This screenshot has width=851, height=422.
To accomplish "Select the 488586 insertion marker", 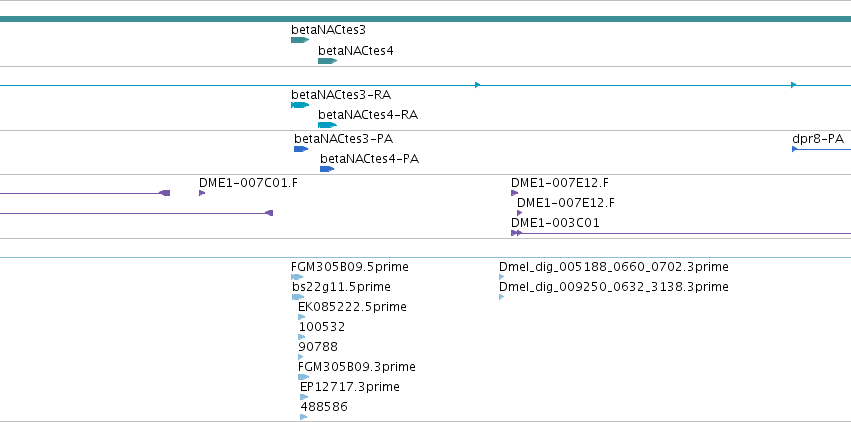I will click(x=303, y=417).
